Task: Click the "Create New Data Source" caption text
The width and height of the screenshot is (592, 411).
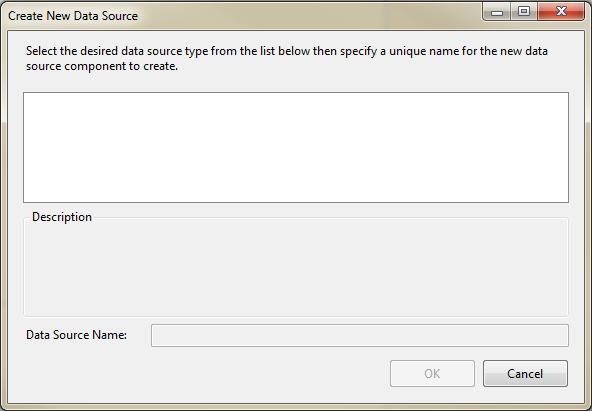Action: [x=73, y=16]
